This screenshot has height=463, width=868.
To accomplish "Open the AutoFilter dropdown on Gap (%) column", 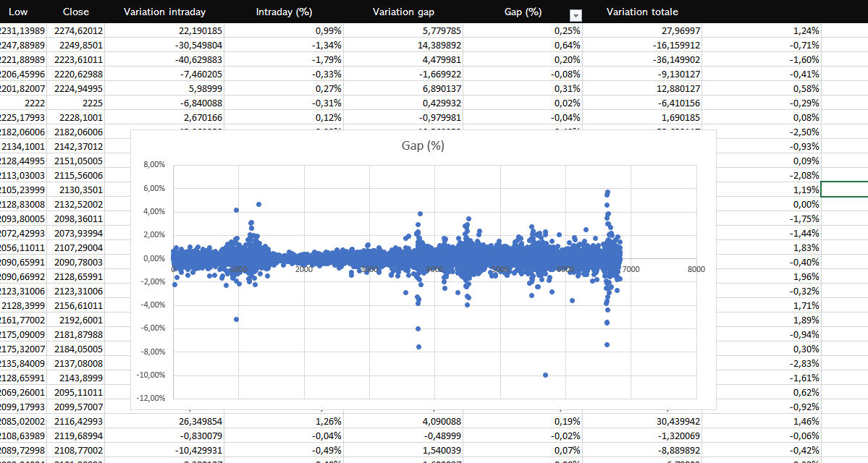I will pos(576,14).
